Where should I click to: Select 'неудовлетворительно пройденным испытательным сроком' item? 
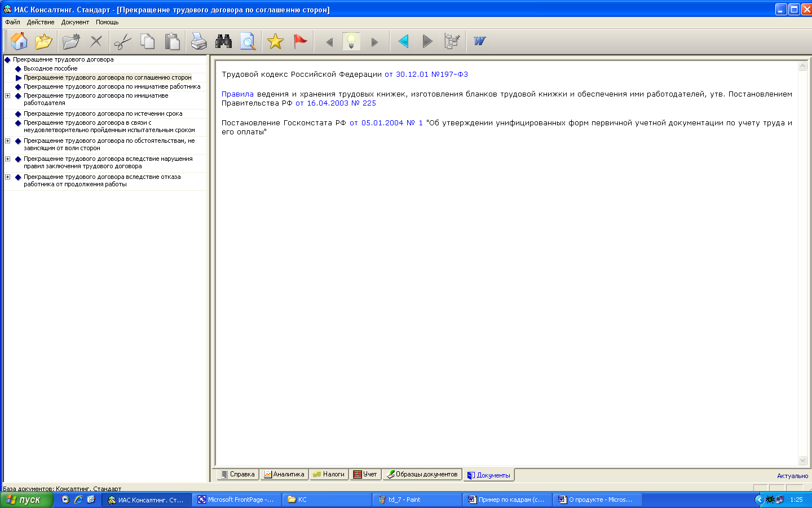pos(109,126)
